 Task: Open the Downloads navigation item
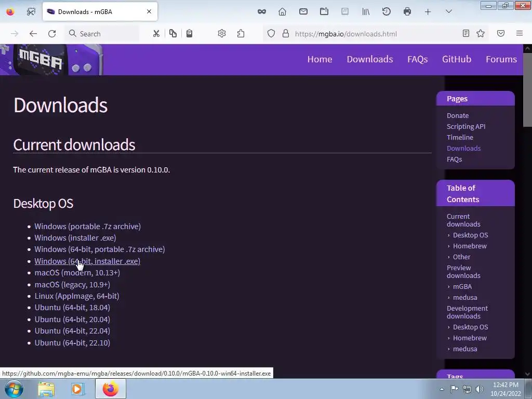tap(370, 59)
